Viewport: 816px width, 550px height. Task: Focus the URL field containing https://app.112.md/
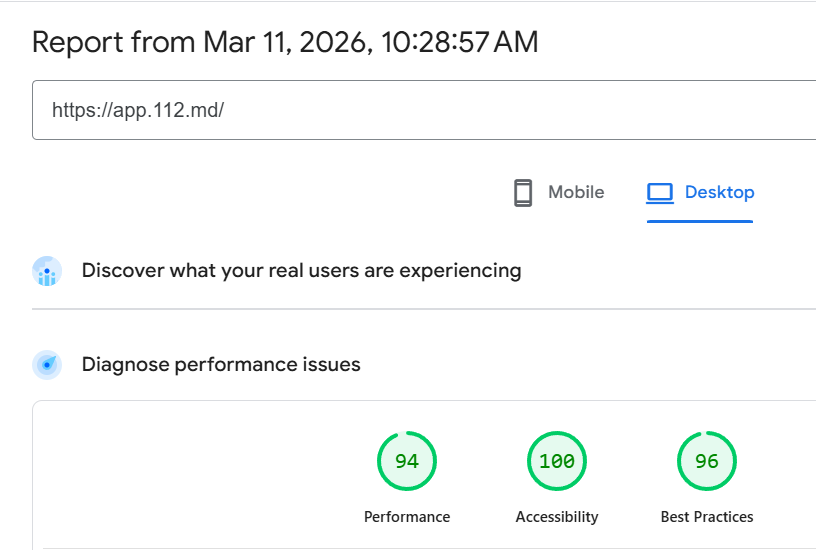(420, 110)
